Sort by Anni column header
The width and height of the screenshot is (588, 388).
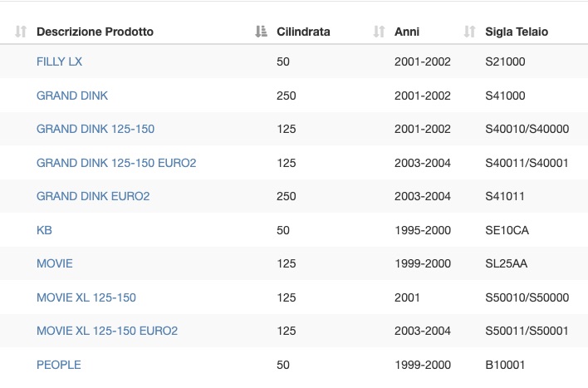click(x=407, y=32)
